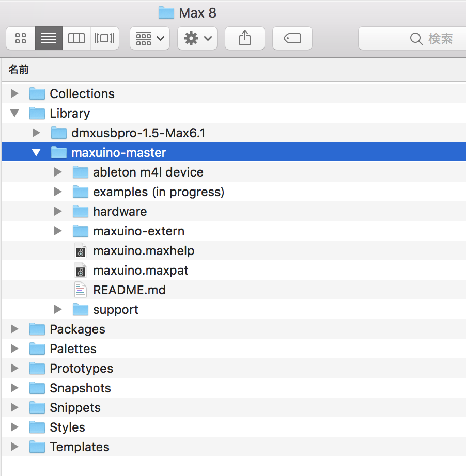Collapse the maxuino-master folder
The image size is (466, 476).
pyautogui.click(x=36, y=153)
